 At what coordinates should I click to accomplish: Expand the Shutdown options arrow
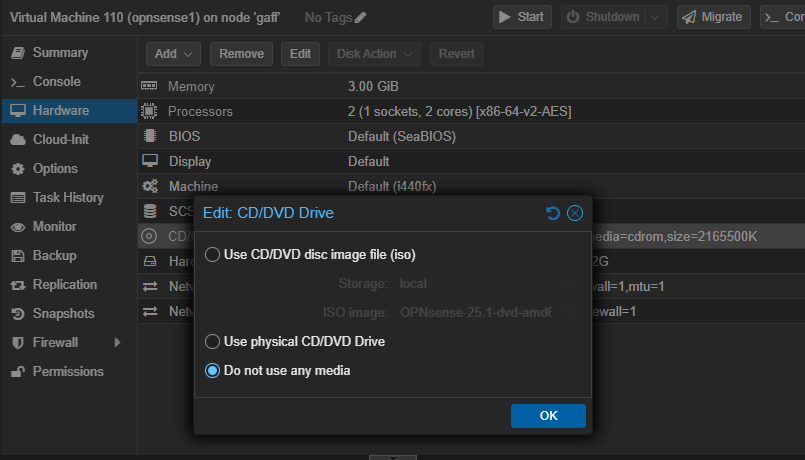[x=656, y=17]
